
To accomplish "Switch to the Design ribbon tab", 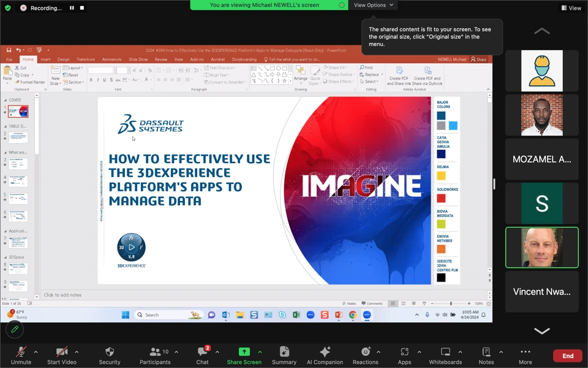I will pos(63,59).
